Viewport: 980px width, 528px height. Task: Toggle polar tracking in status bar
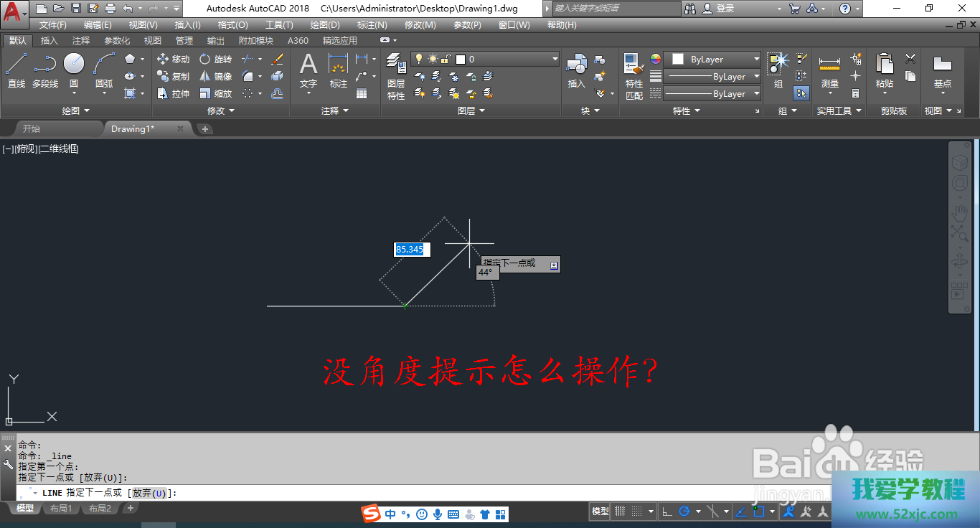click(x=684, y=511)
